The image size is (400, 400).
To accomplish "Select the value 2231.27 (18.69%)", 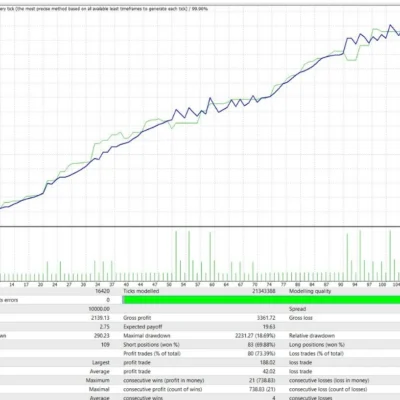I will (x=255, y=336).
